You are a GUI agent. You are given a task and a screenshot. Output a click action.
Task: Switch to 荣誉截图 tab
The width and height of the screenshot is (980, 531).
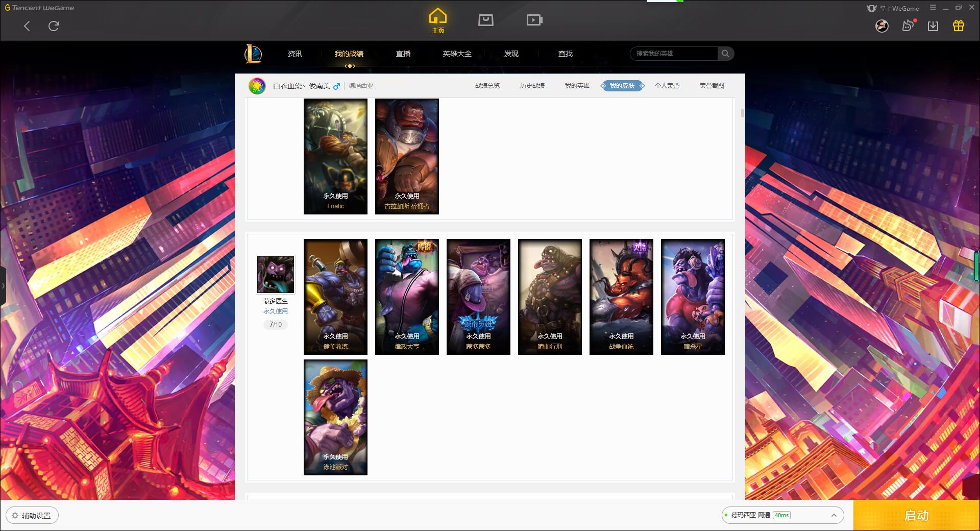tap(712, 86)
